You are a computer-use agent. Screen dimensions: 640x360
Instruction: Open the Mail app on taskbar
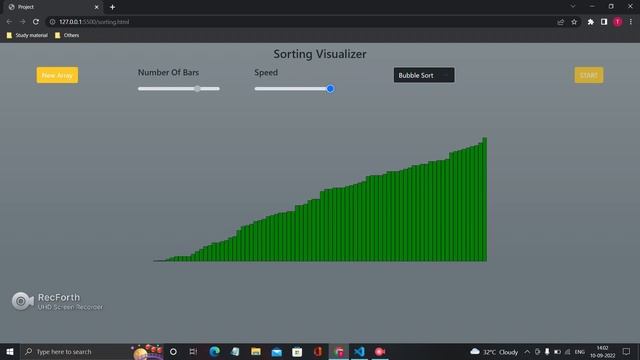(x=276, y=351)
